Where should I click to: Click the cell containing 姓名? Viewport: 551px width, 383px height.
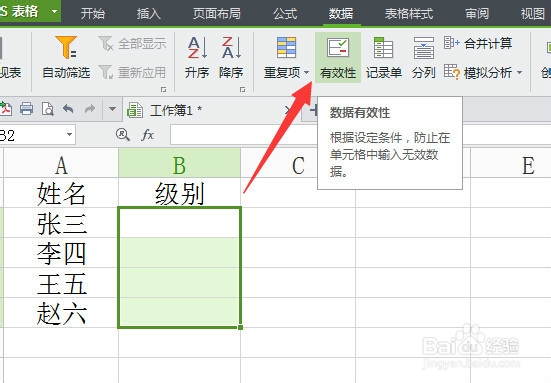[61, 193]
